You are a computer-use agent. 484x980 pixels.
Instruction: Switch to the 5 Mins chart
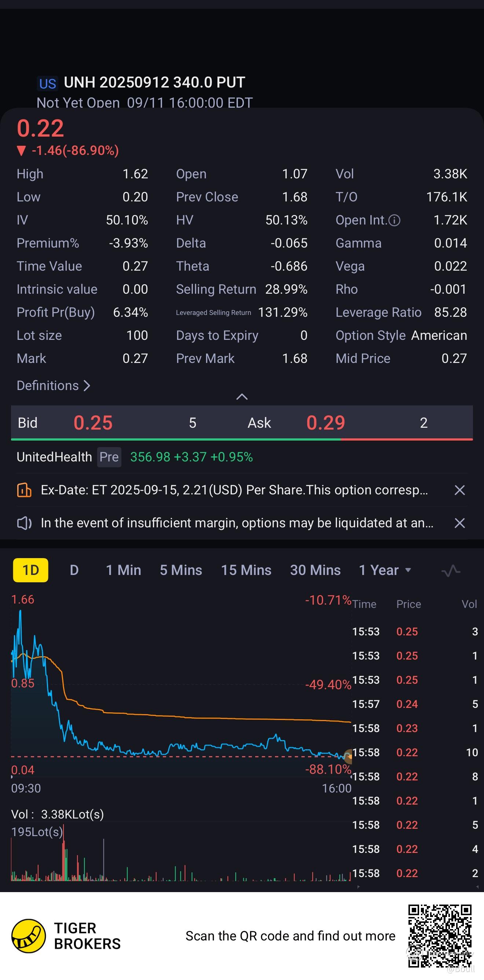(181, 570)
